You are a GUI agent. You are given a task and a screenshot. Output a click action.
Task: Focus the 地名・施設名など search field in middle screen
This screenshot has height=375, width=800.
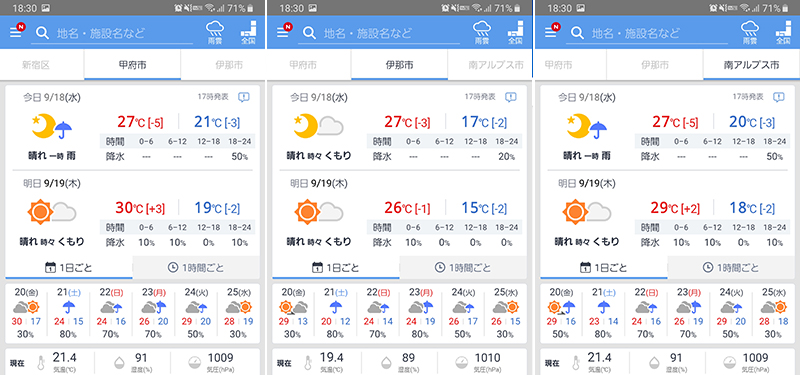click(379, 34)
